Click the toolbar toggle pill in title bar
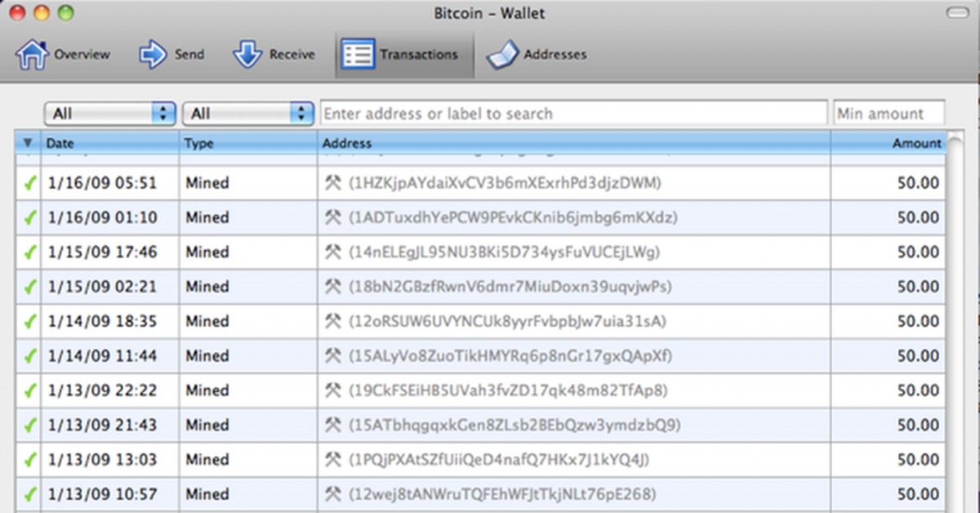Screen dimensions: 980x513 tap(958, 12)
